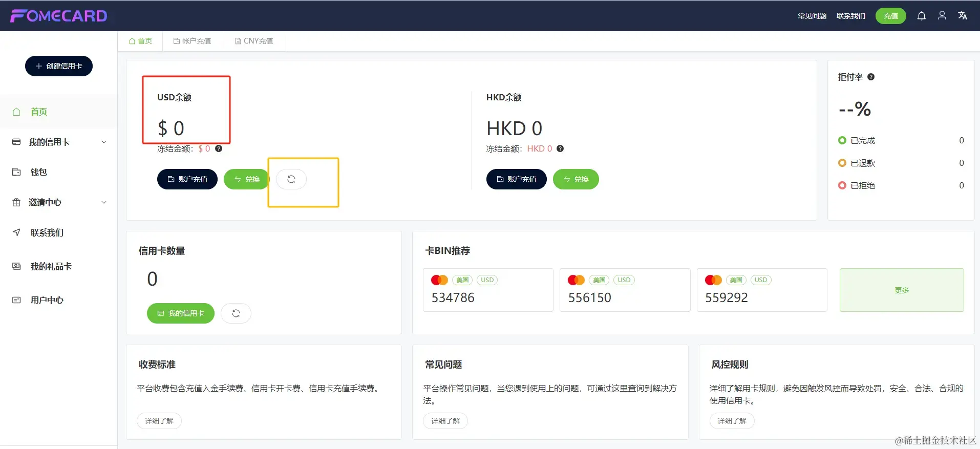Click red 已拒绝 status circle
The width and height of the screenshot is (980, 449).
click(842, 185)
